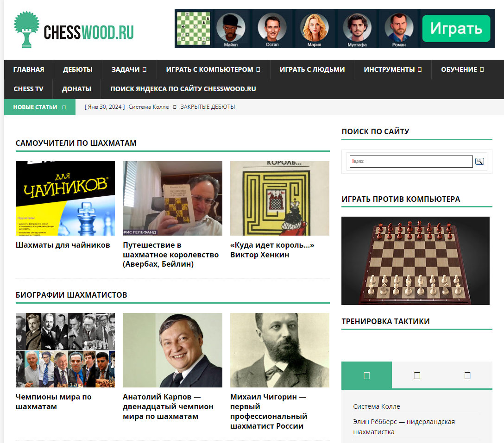Select the Майкл avatar in the banner
The image size is (504, 443).
(231, 30)
